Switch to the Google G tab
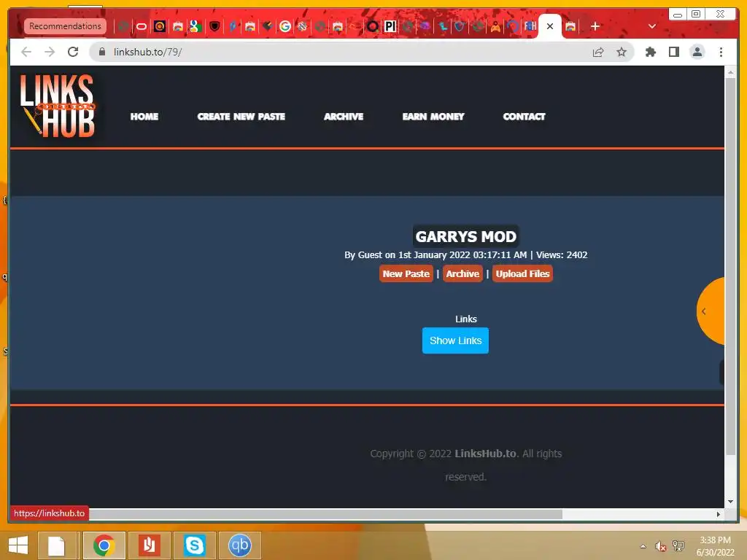The width and height of the screenshot is (747, 560). point(285,26)
